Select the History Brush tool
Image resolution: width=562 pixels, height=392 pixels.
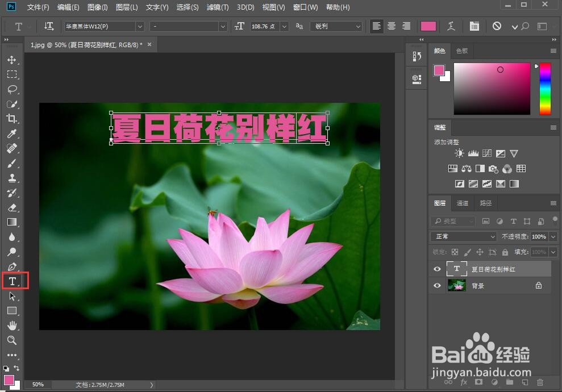(12, 193)
